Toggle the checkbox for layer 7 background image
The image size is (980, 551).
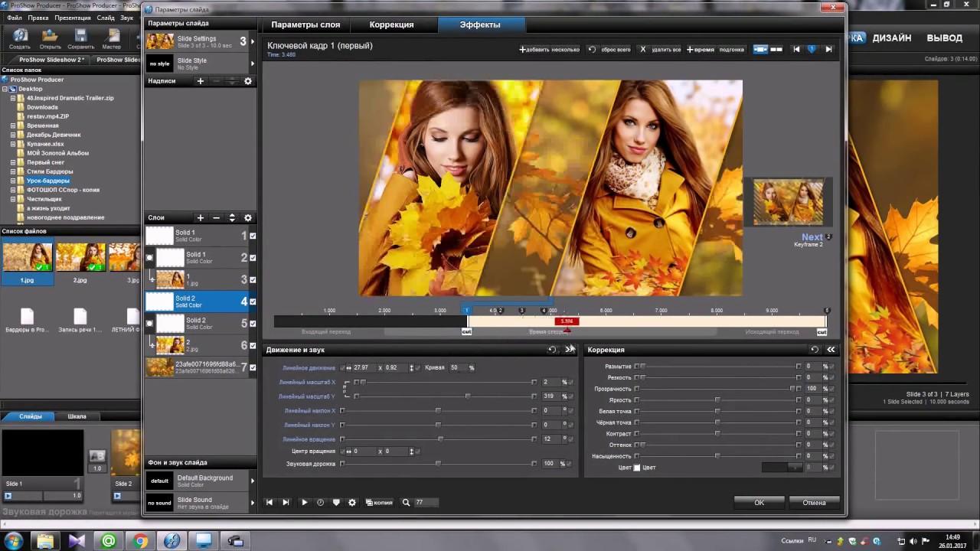point(253,368)
